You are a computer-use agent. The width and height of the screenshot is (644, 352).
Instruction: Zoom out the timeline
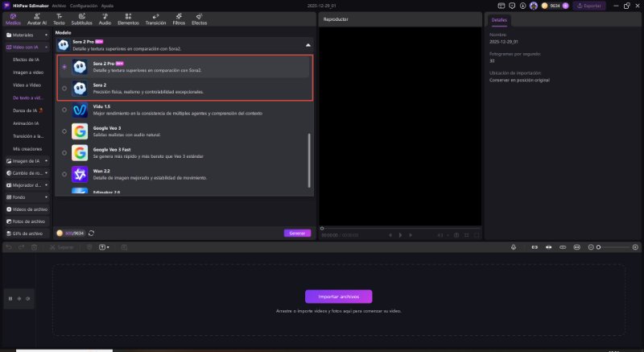(x=591, y=247)
